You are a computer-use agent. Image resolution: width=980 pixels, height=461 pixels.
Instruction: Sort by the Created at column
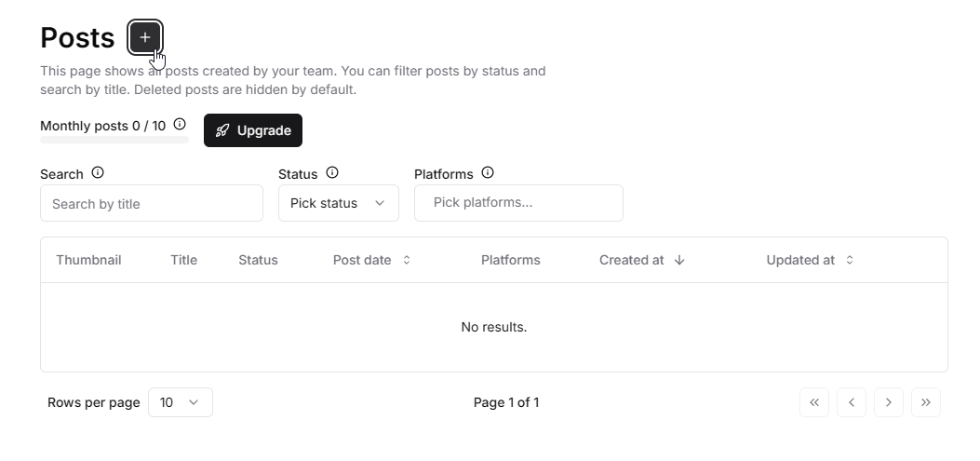pyautogui.click(x=642, y=260)
